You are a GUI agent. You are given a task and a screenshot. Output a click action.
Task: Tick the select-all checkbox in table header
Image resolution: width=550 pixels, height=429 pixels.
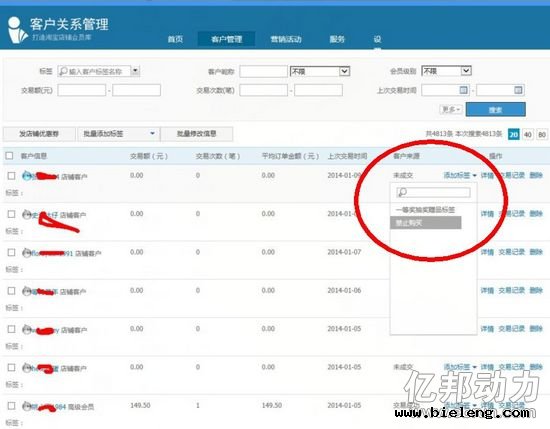pos(9,155)
